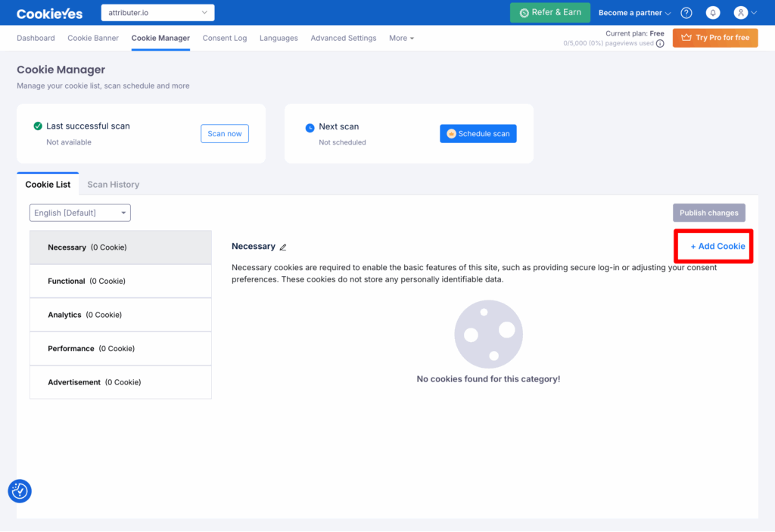Click the crown Try Pro for free button
This screenshot has width=775, height=532.
coord(714,38)
